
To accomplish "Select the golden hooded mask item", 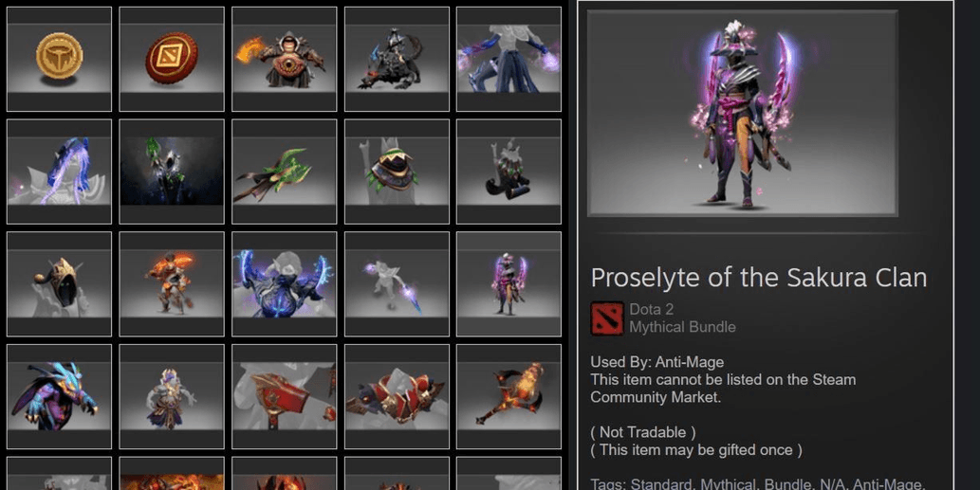I will 59,283.
